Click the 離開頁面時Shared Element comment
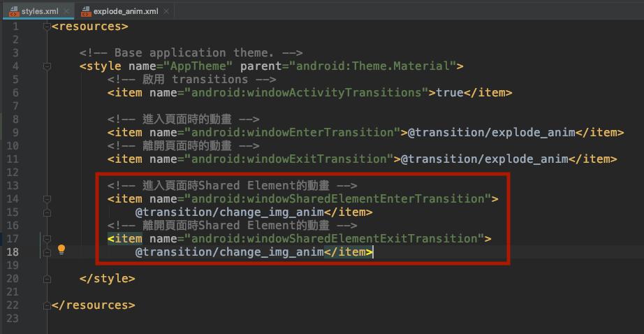Screen dimensions: 644x334 pos(232,226)
